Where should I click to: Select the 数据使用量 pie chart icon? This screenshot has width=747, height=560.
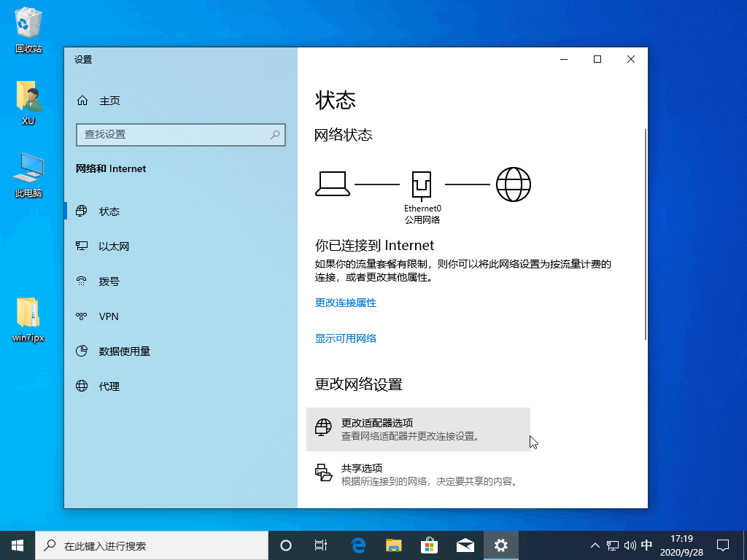point(82,351)
